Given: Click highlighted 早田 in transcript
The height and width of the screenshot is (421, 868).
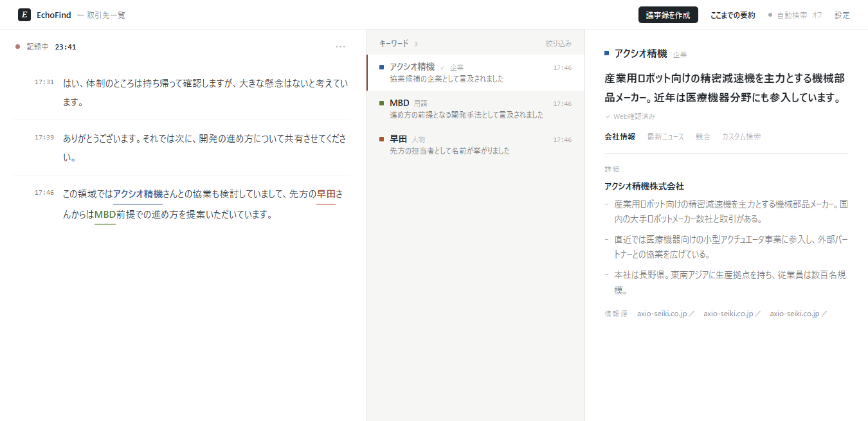Looking at the screenshot, I should (326, 194).
